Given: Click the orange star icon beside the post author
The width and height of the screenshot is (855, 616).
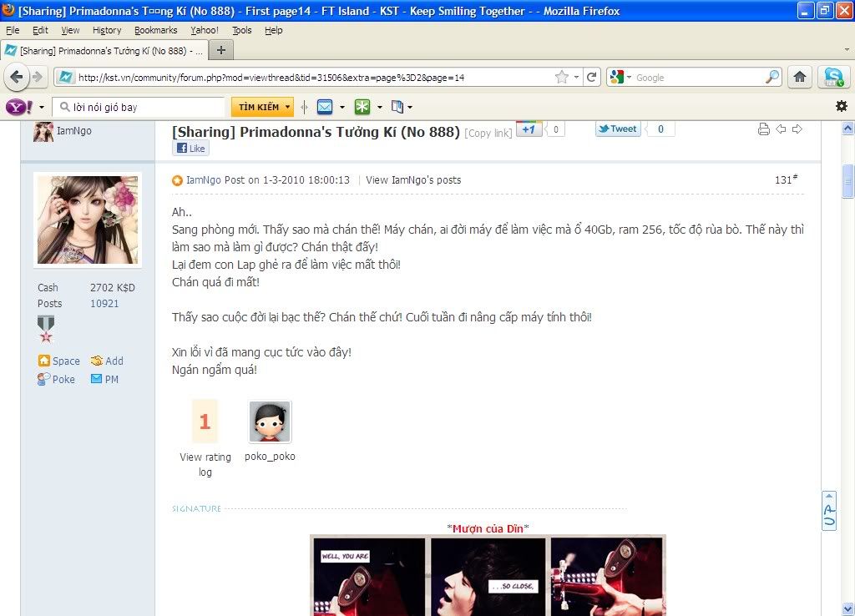Looking at the screenshot, I should point(177,180).
